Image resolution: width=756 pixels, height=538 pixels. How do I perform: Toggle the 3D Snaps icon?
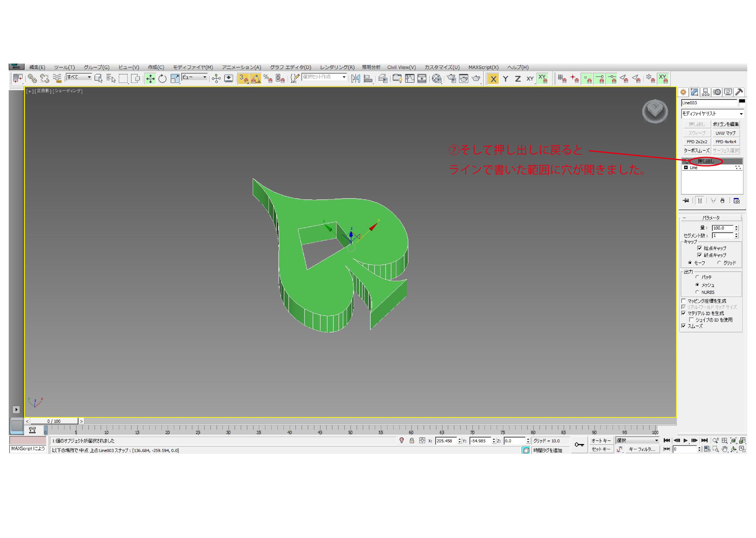pyautogui.click(x=243, y=78)
